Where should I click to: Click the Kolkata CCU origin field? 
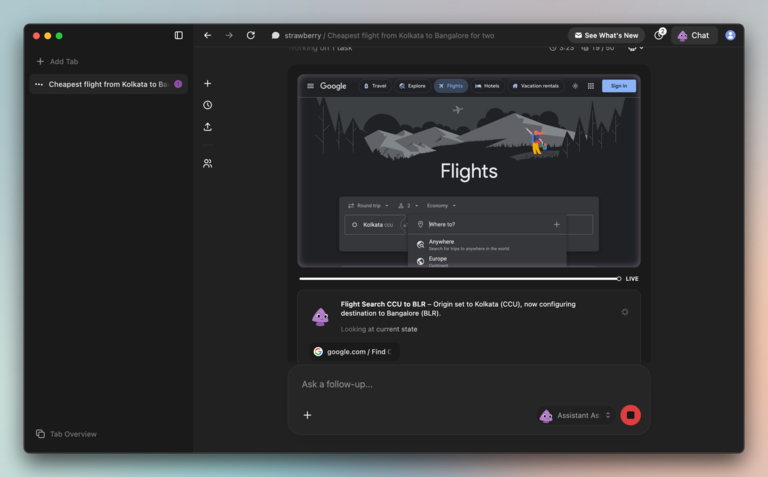point(374,225)
